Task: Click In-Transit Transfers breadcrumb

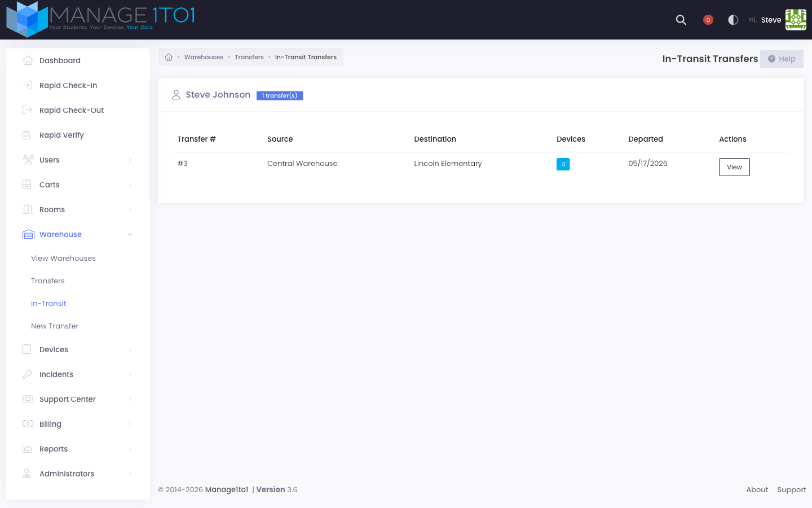Action: tap(306, 57)
